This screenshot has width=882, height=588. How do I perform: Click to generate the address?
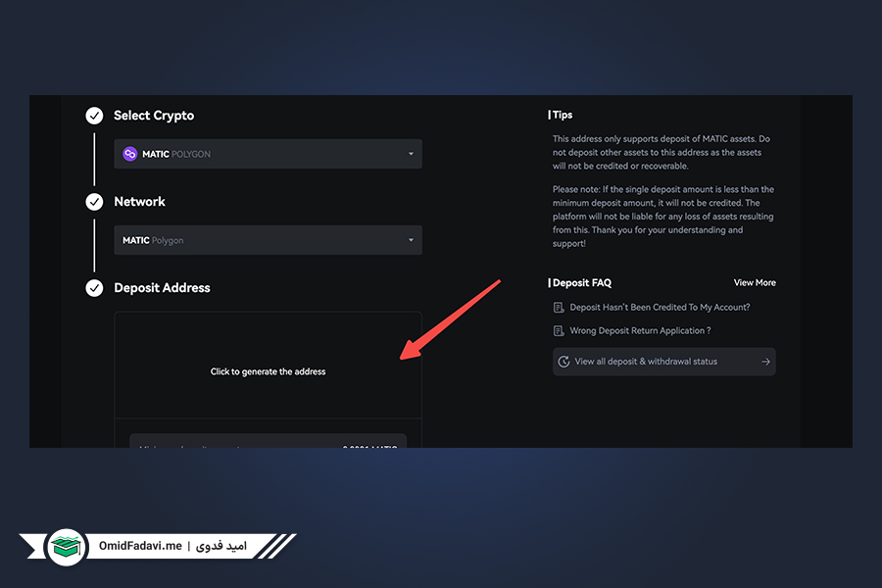[268, 371]
